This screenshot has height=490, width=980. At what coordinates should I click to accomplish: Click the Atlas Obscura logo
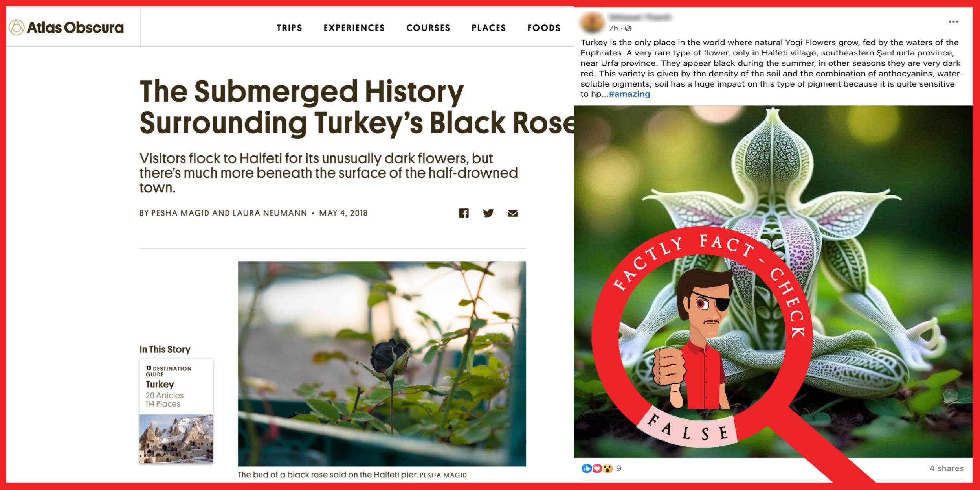click(x=66, y=28)
